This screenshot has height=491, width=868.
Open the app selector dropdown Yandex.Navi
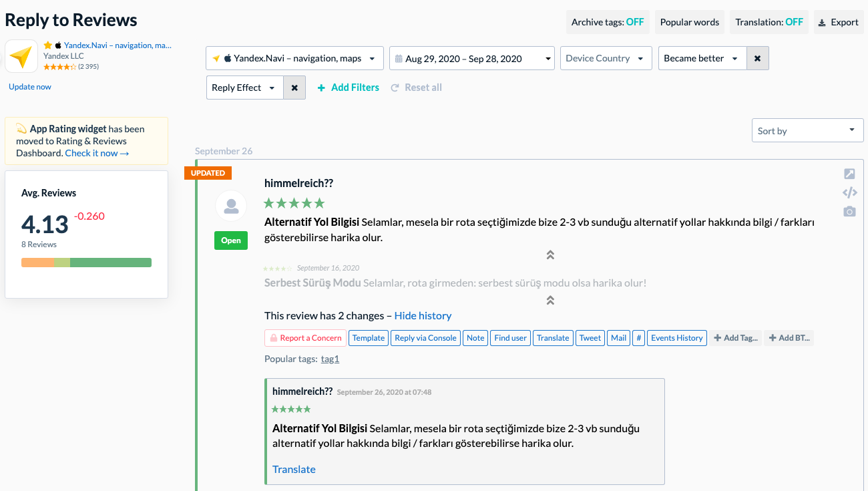pyautogui.click(x=295, y=58)
